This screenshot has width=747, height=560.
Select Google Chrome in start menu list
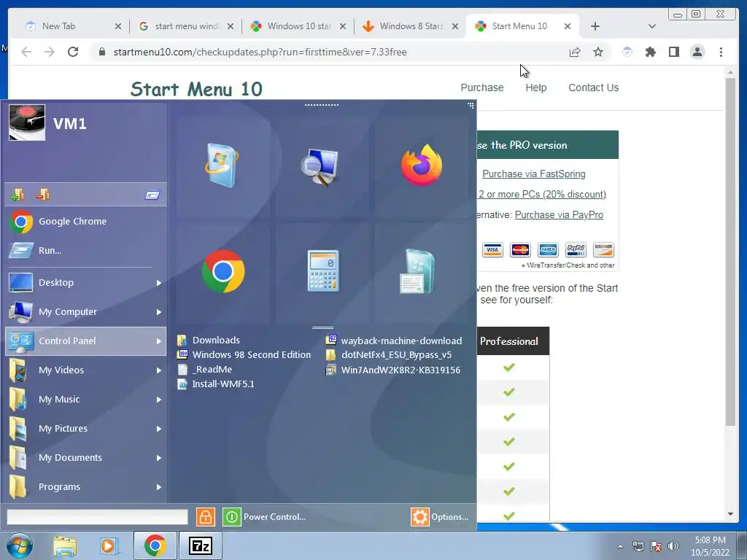(86, 222)
